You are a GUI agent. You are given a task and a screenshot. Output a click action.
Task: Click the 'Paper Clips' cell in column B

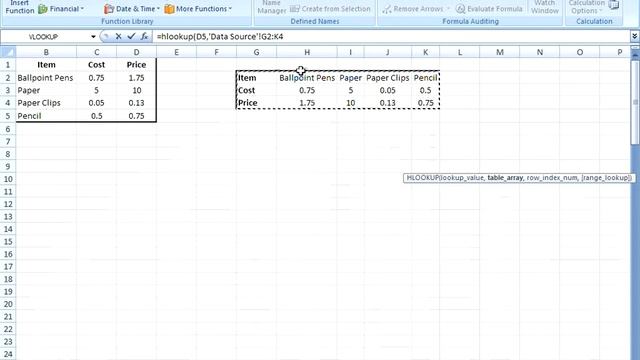click(x=46, y=103)
